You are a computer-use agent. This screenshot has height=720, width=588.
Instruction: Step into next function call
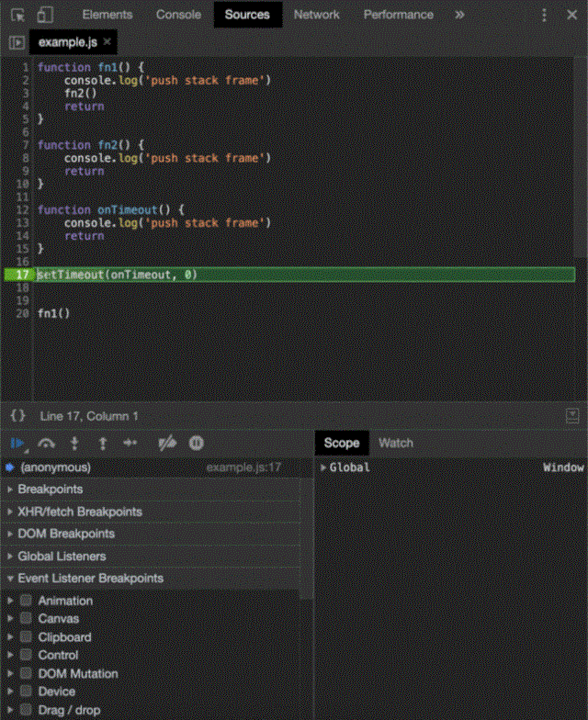coord(74,444)
